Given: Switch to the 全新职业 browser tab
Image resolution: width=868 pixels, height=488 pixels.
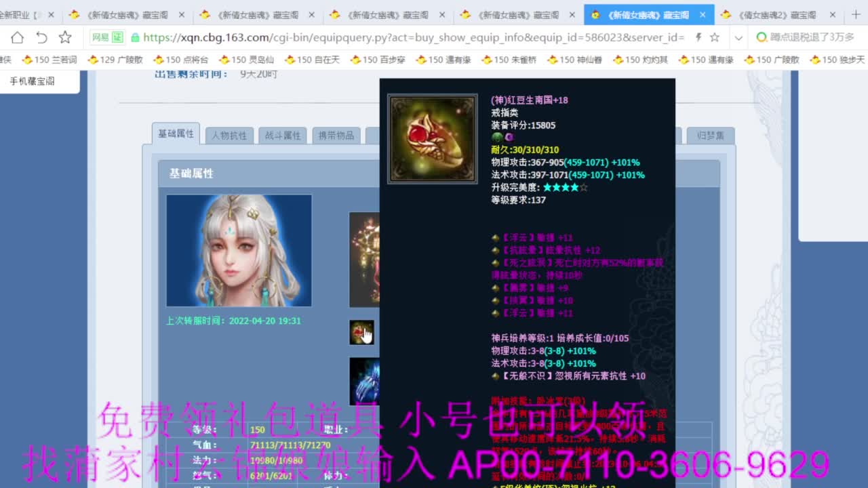Looking at the screenshot, I should [22, 14].
